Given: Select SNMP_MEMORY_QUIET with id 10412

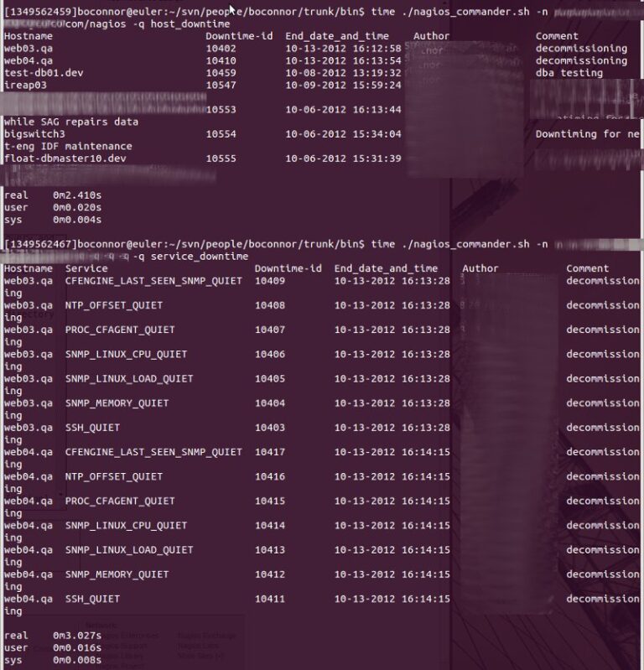Looking at the screenshot, I should pos(117,574).
